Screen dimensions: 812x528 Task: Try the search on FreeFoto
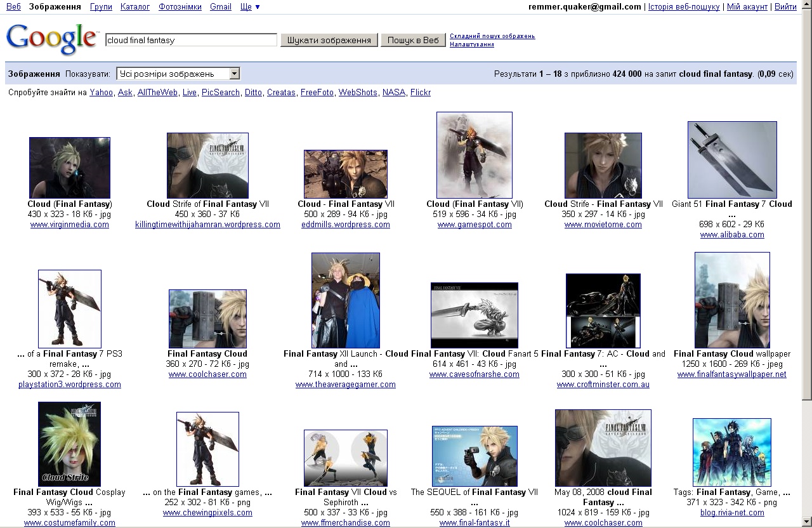[317, 92]
